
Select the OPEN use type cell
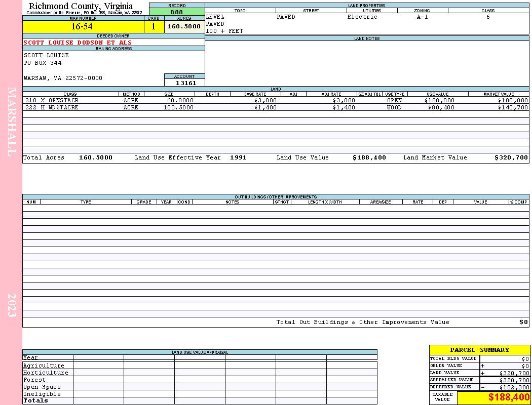point(394,101)
